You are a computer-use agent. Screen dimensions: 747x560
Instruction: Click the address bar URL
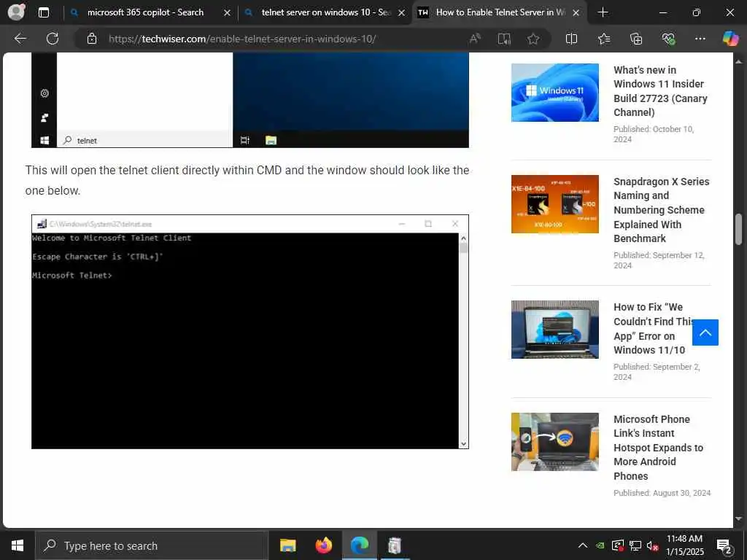(x=242, y=39)
